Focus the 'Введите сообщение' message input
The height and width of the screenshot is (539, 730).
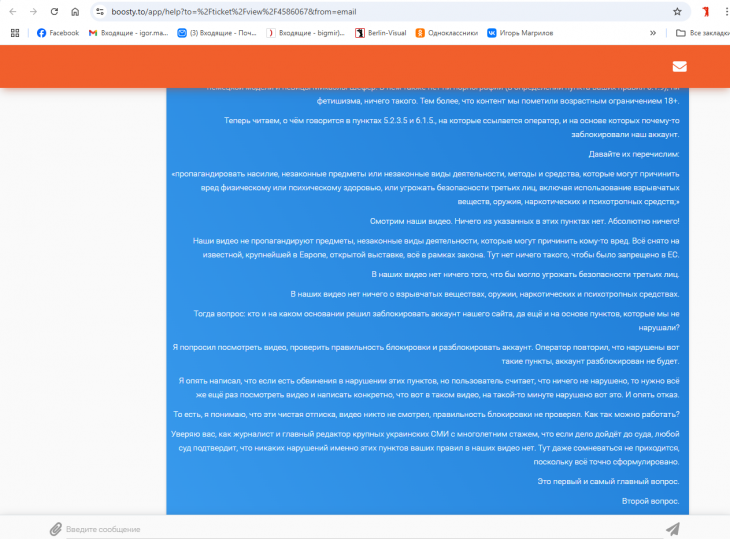pos(350,528)
